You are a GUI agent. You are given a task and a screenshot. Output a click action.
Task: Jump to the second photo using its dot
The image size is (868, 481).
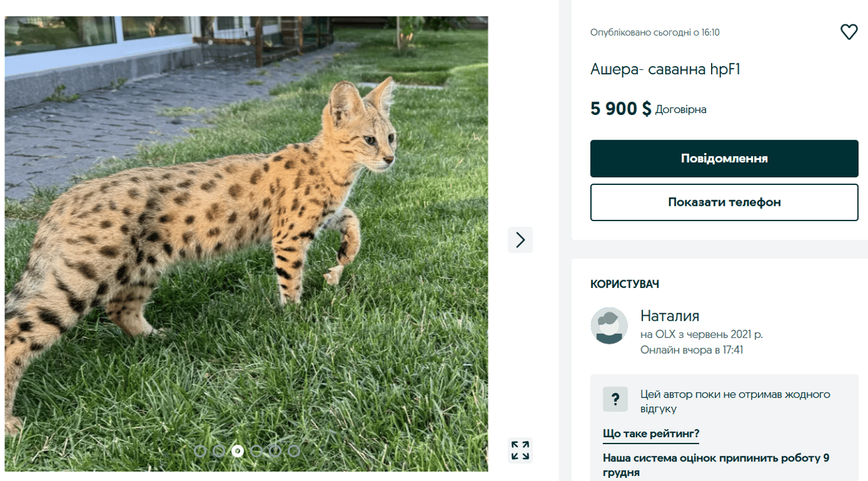tap(220, 451)
